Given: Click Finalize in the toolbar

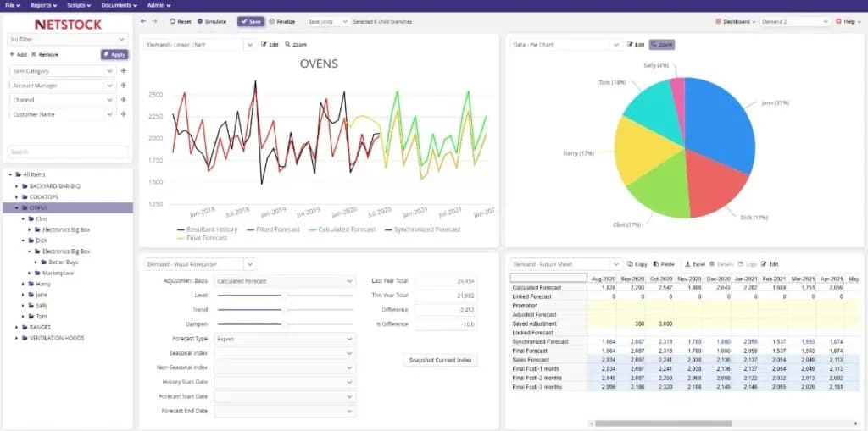Looking at the screenshot, I should point(282,21).
